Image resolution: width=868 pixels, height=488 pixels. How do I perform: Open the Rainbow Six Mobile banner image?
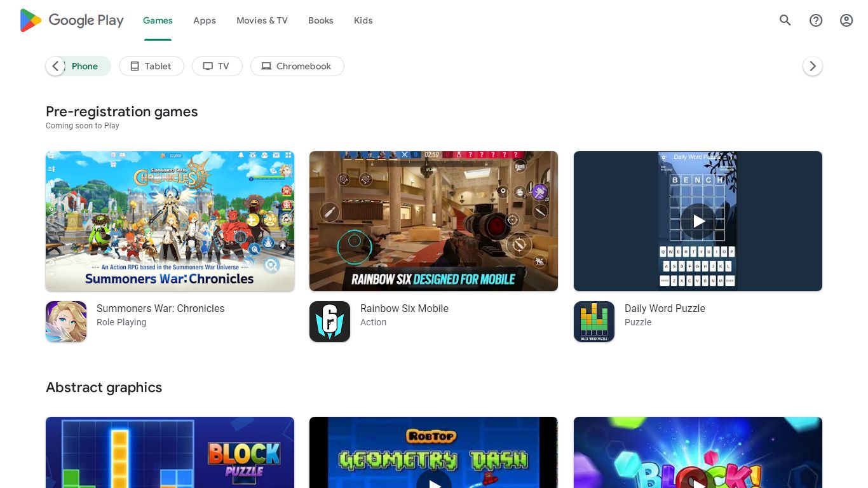pyautogui.click(x=434, y=221)
